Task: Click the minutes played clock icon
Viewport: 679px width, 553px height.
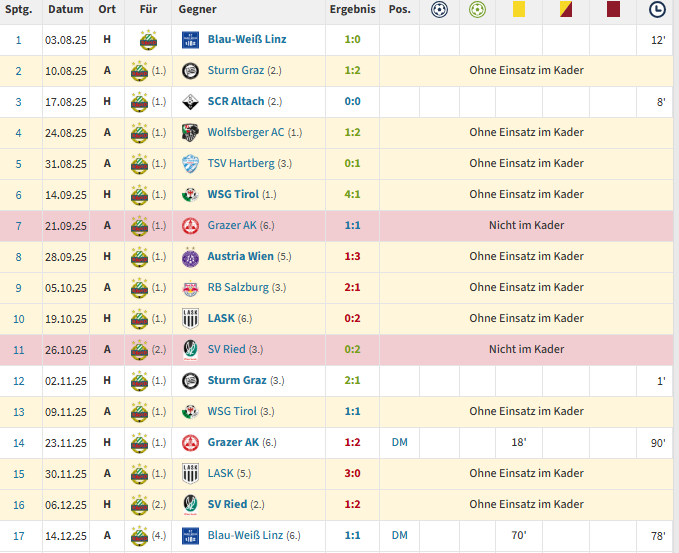Action: [656, 10]
